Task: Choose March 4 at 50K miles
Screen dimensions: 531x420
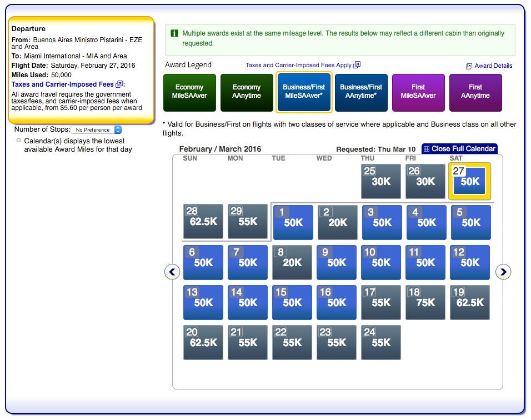Action: 427,222
